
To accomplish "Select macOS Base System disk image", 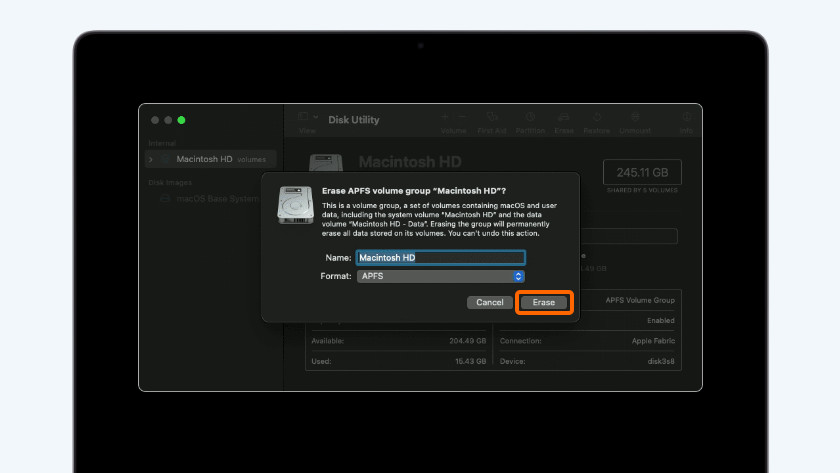I will point(215,199).
